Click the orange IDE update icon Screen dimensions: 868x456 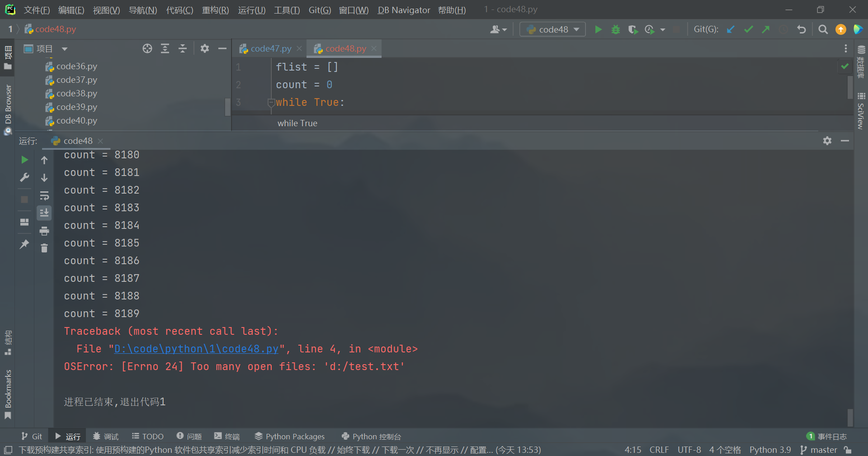pos(841,29)
